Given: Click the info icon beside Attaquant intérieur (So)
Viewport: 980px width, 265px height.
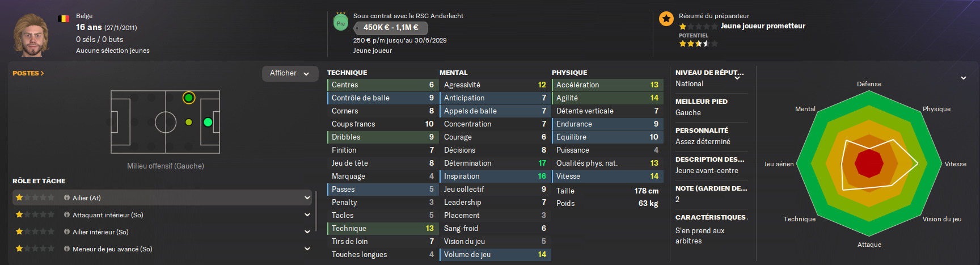Looking at the screenshot, I should (67, 215).
